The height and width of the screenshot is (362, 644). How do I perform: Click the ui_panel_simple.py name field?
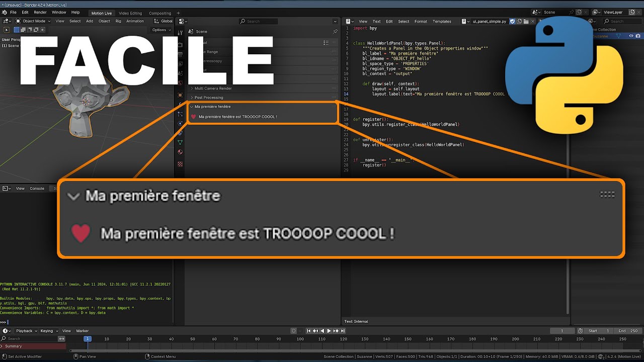[490, 21]
